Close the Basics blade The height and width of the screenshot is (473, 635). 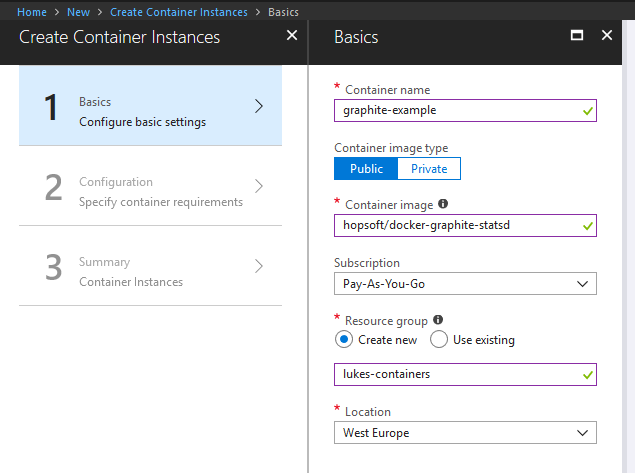(x=606, y=35)
